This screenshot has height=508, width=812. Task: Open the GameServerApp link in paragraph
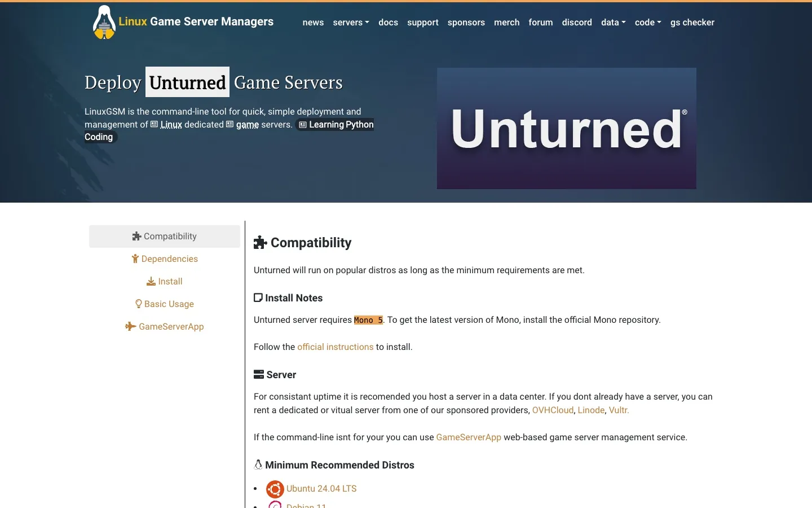[469, 437]
